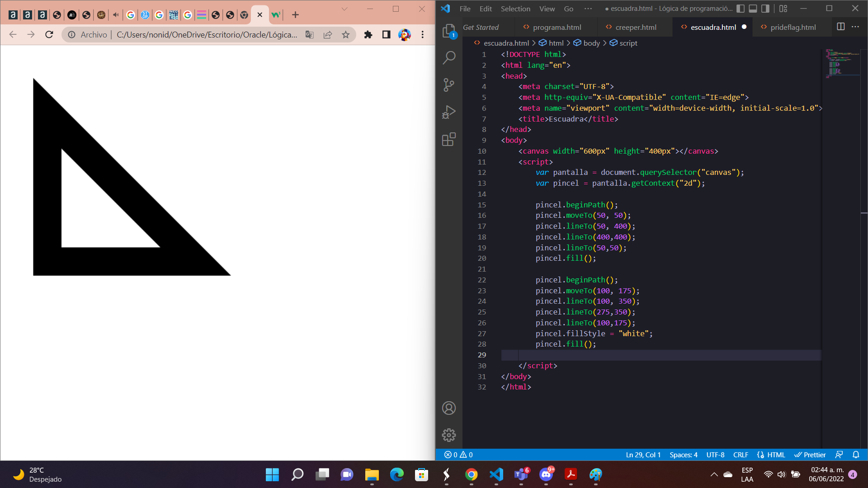Open the escuadra.html tab in editor

click(x=713, y=27)
